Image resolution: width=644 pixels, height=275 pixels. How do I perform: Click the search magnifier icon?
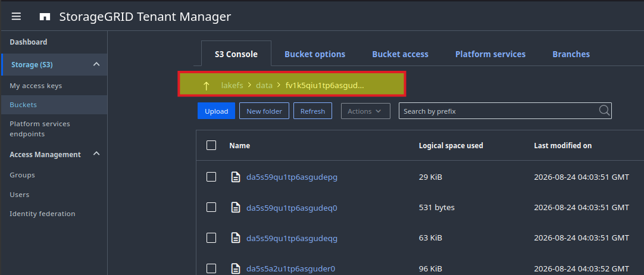click(x=604, y=111)
